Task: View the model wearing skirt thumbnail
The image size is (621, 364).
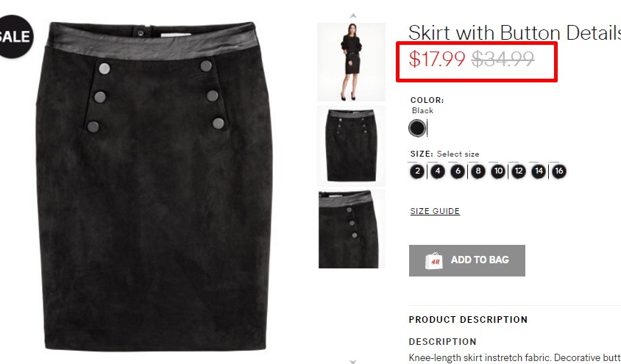Action: (x=351, y=62)
